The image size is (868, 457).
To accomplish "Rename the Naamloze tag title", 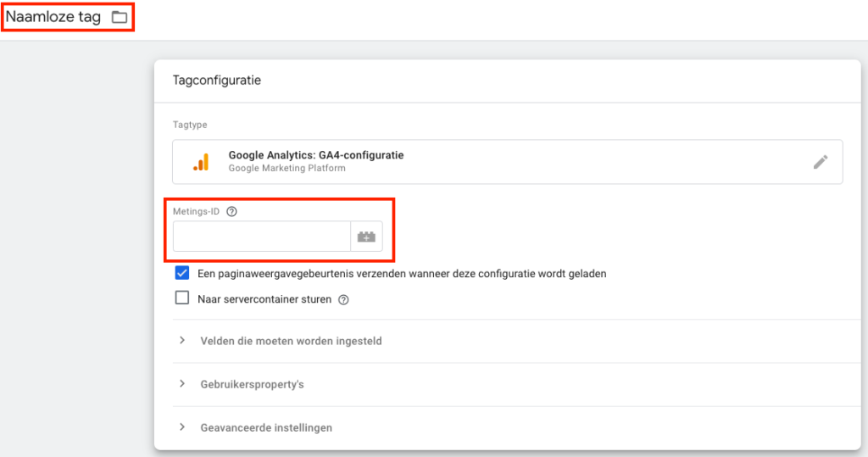I will (x=53, y=17).
